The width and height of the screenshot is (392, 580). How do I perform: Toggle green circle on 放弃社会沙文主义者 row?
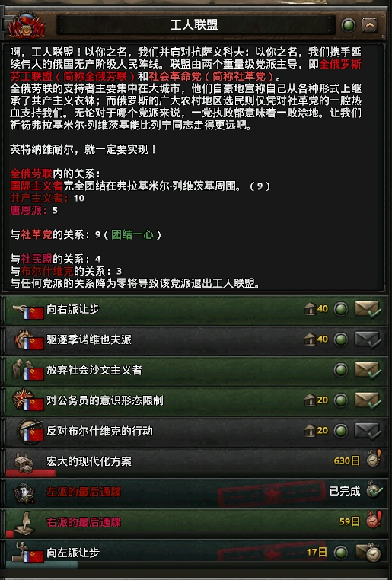point(340,370)
